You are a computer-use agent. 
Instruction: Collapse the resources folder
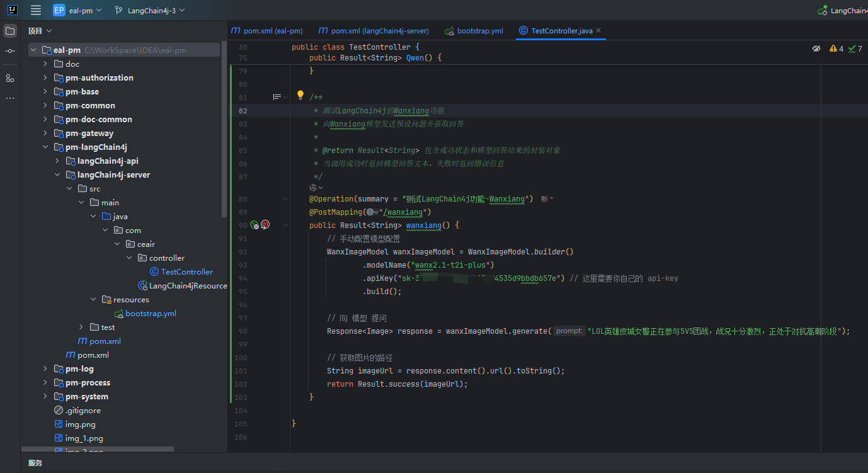tap(93, 299)
